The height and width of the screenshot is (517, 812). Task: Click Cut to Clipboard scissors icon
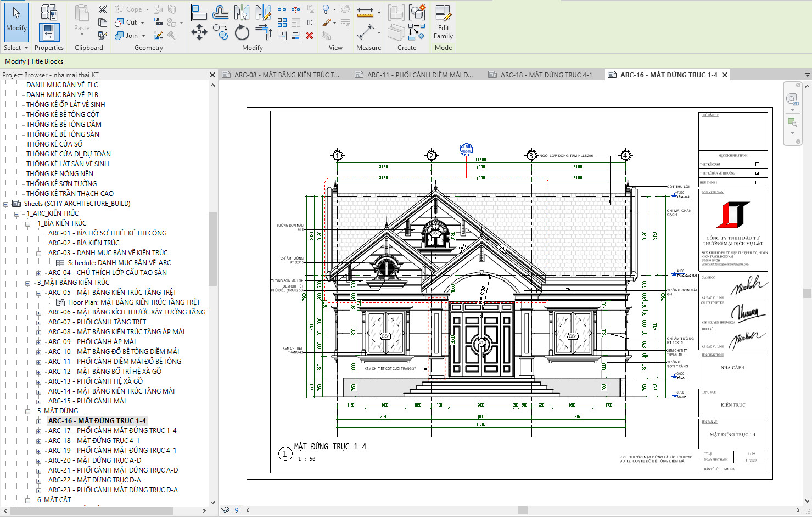103,9
